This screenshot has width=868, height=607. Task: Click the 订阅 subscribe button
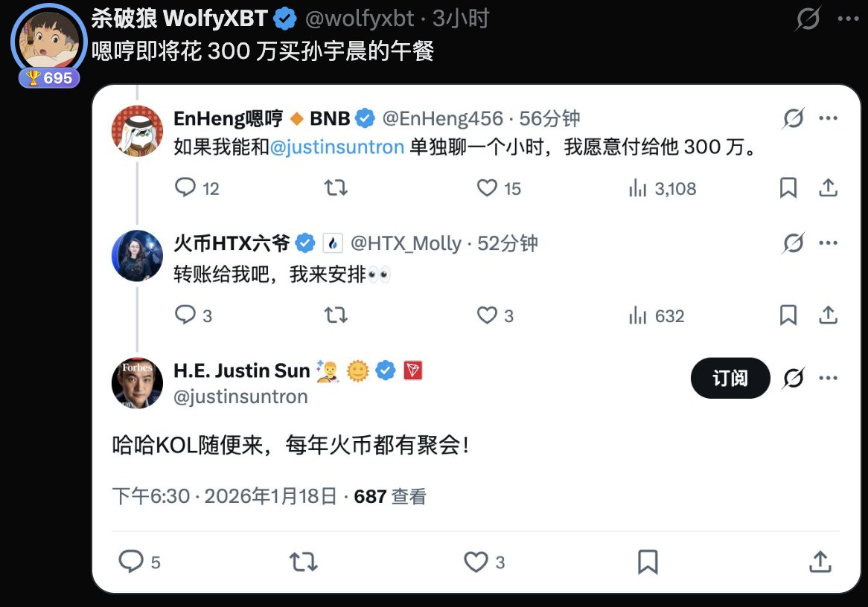click(x=730, y=378)
